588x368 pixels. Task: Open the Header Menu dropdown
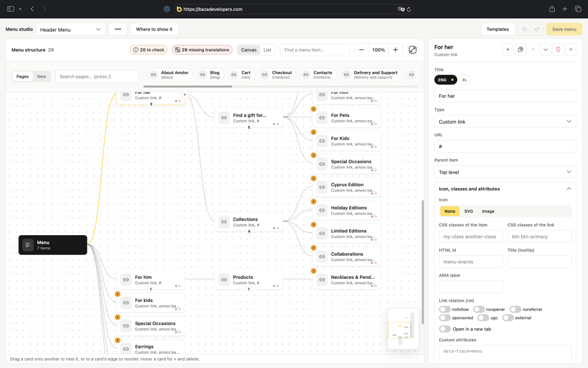(70, 29)
